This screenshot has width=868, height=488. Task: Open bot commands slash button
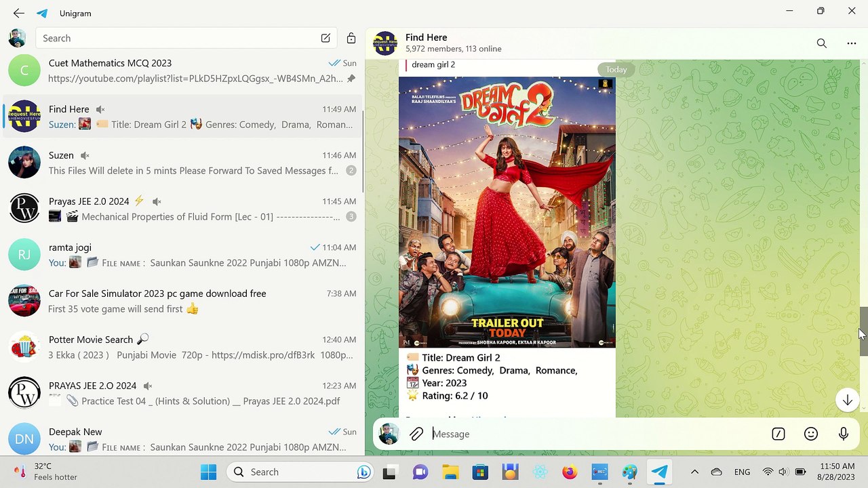click(x=778, y=434)
